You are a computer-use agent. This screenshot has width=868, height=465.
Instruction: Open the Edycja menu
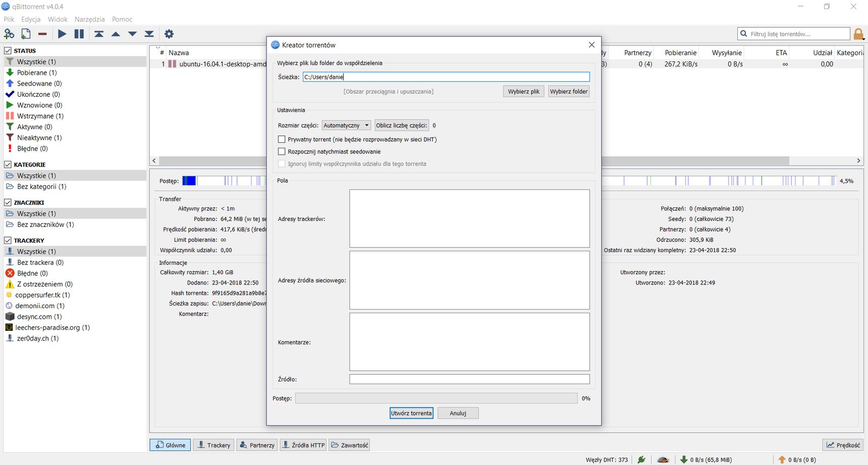click(31, 19)
